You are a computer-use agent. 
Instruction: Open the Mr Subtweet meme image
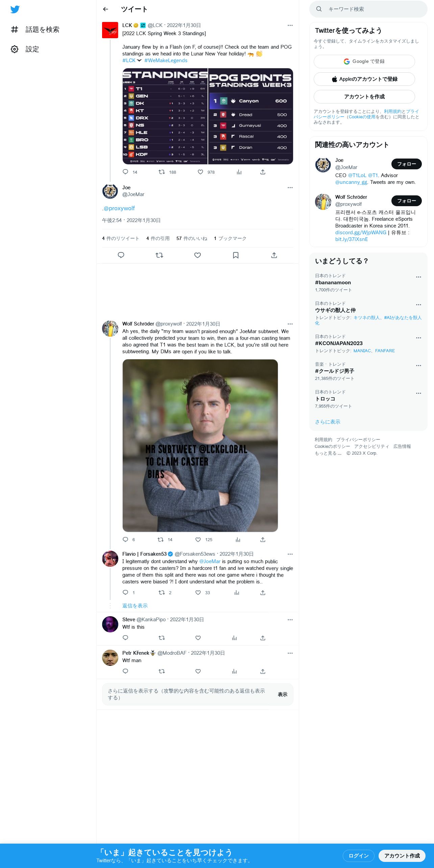click(200, 445)
